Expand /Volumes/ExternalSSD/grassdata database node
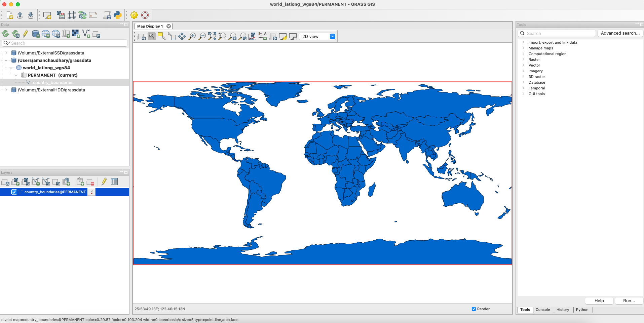Image resolution: width=644 pixels, height=323 pixels. (x=6, y=53)
